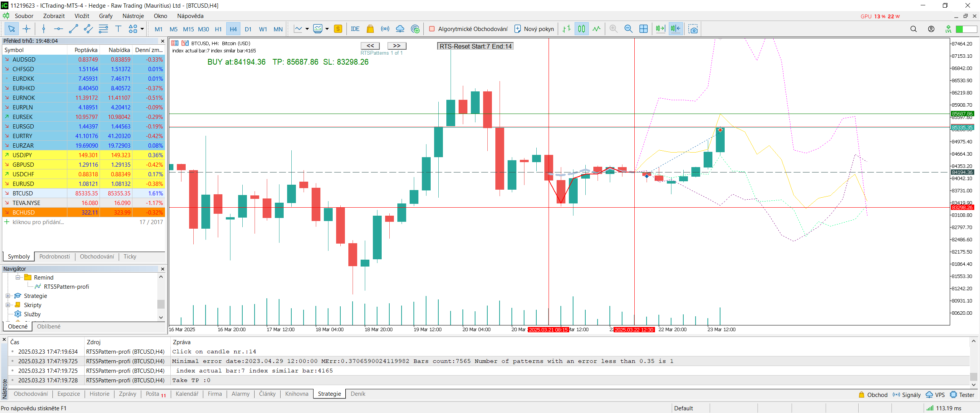Draw a vertical line

[x=44, y=29]
